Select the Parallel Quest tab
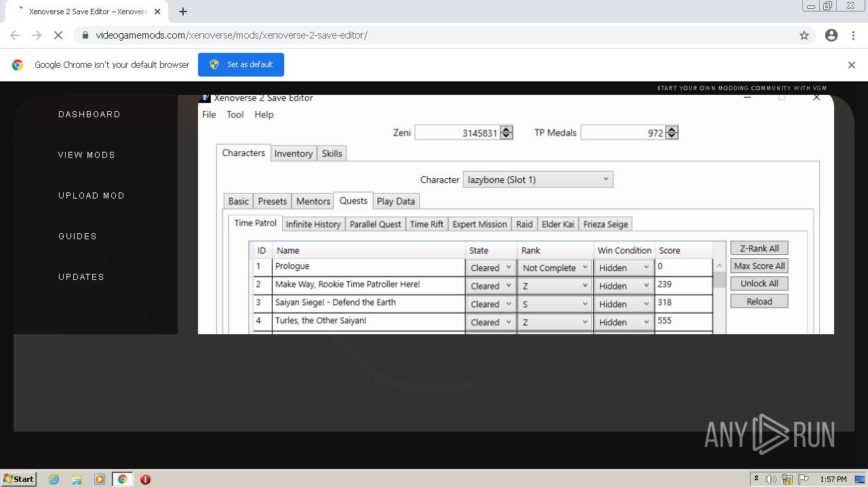 (x=376, y=224)
